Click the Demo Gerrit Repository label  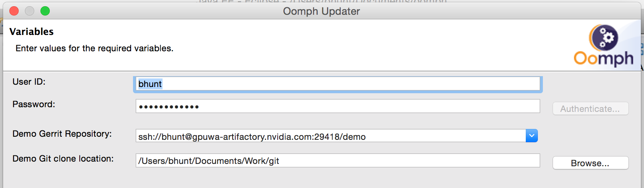[x=62, y=134]
